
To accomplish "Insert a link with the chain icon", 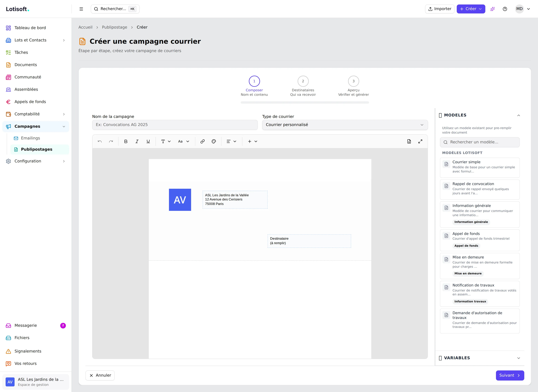I will point(203,141).
